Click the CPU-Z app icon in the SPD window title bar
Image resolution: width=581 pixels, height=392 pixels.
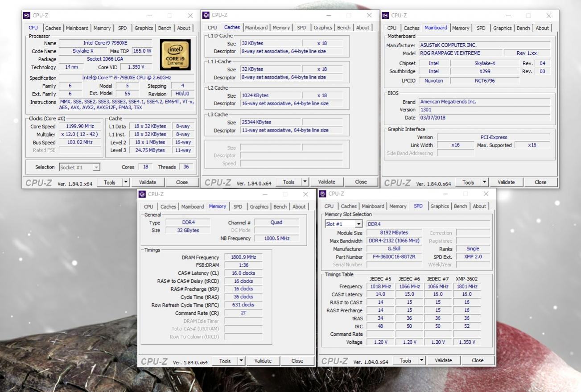point(323,194)
